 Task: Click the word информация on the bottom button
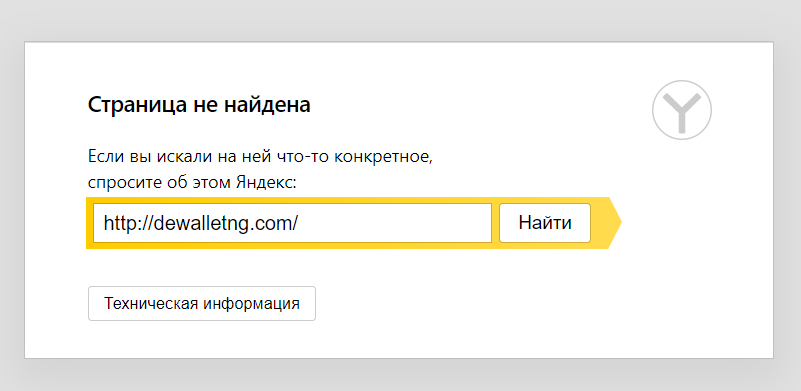pos(251,304)
